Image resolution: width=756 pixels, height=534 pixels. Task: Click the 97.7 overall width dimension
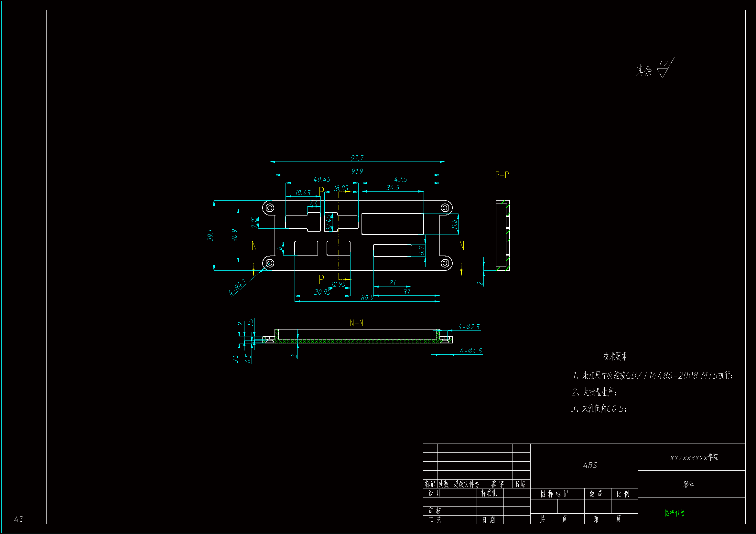pos(357,158)
